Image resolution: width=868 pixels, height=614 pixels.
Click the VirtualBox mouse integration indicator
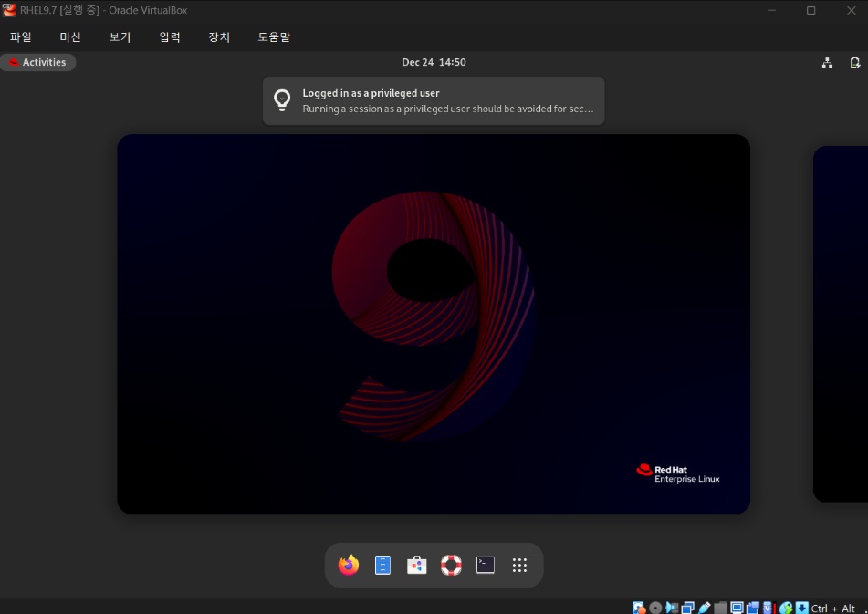tap(786, 608)
